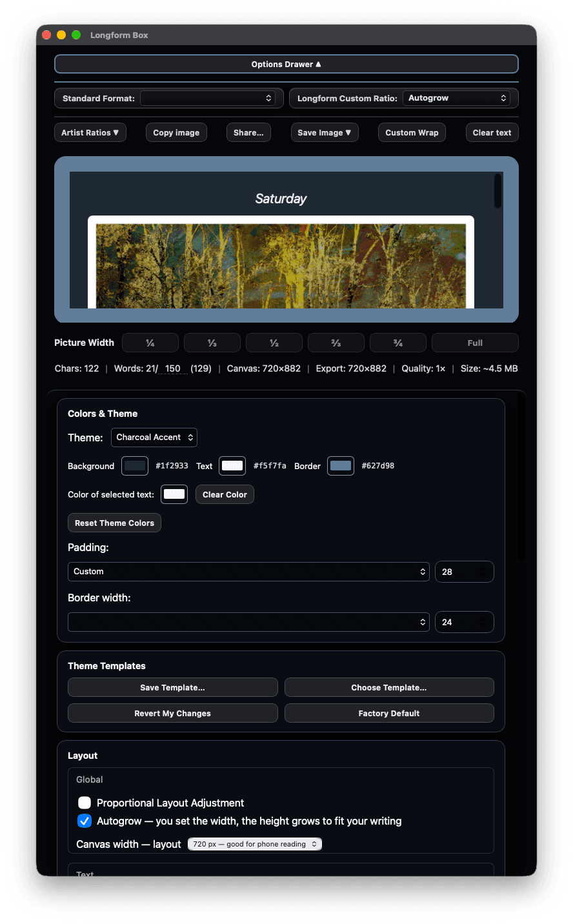Open the Artist Ratios menu
The height and width of the screenshot is (924, 573).
click(x=90, y=132)
